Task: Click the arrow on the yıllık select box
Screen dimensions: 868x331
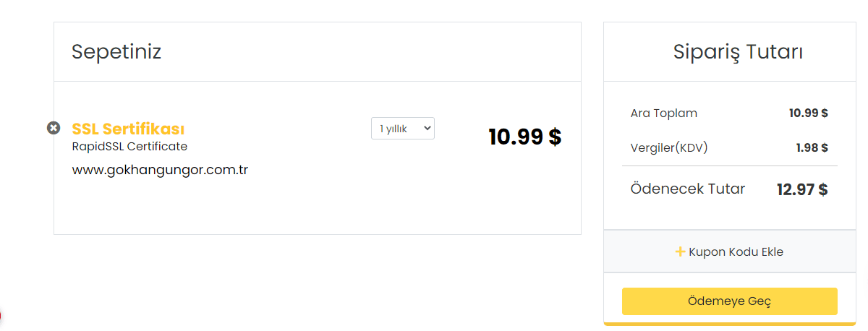Action: [x=427, y=128]
